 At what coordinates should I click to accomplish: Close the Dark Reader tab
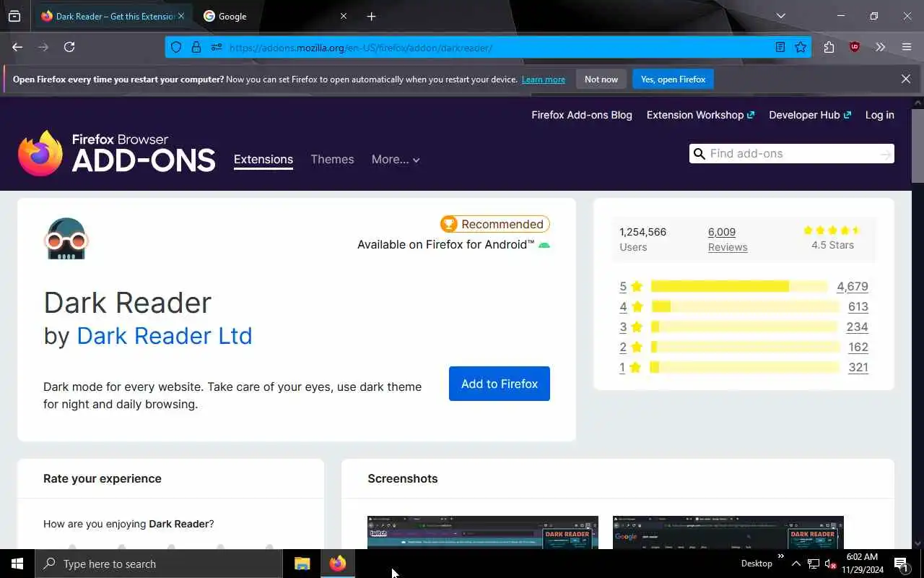click(x=181, y=16)
